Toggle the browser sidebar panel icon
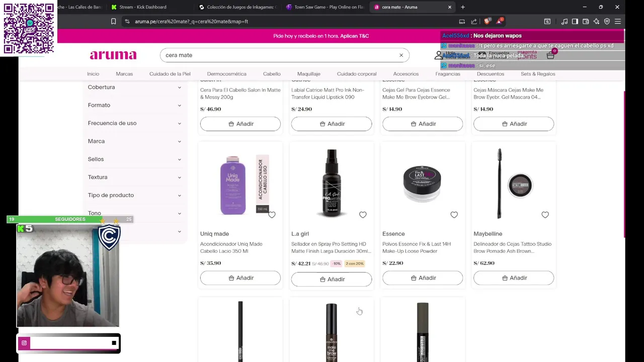This screenshot has height=362, width=644. pyautogui.click(x=575, y=22)
